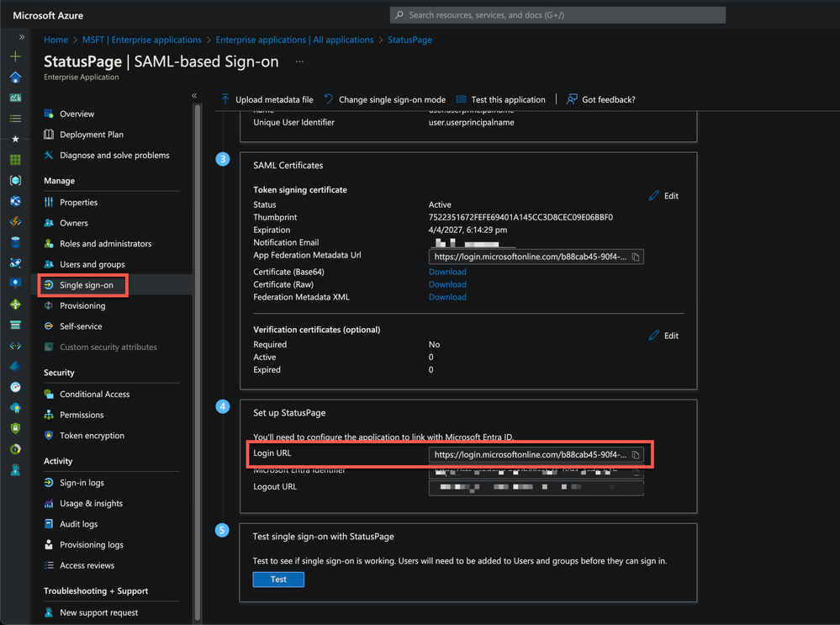Open the Cost Management circle sidebar icon

coord(15,449)
